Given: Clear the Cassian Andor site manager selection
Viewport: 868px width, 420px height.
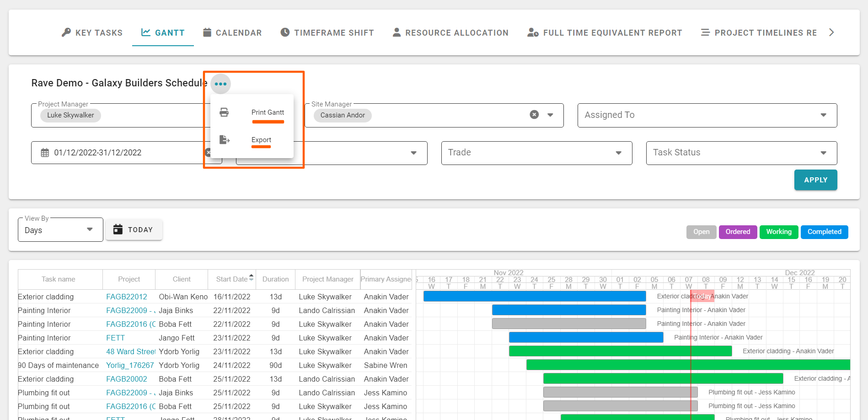Looking at the screenshot, I should tap(534, 115).
